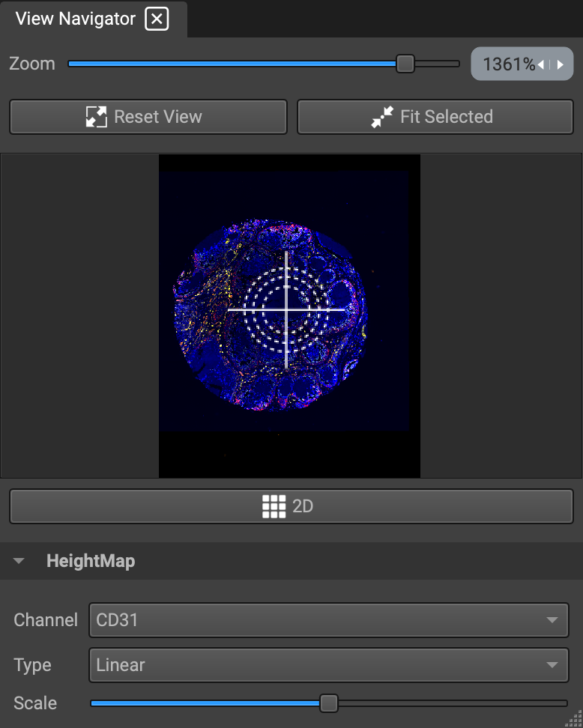583x728 pixels.
Task: Close the View Navigator tab
Action: click(x=157, y=19)
